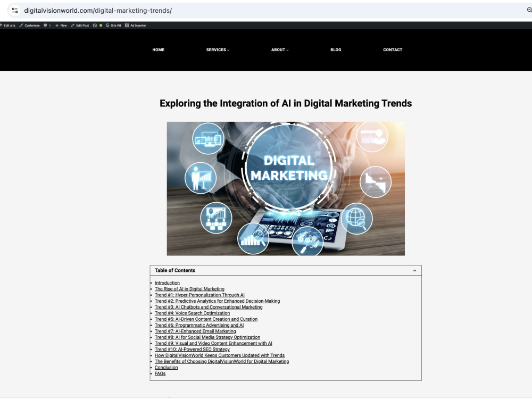Viewport: 532px width, 399px height.
Task: Open Edit site in the admin bar
Action: click(8, 26)
